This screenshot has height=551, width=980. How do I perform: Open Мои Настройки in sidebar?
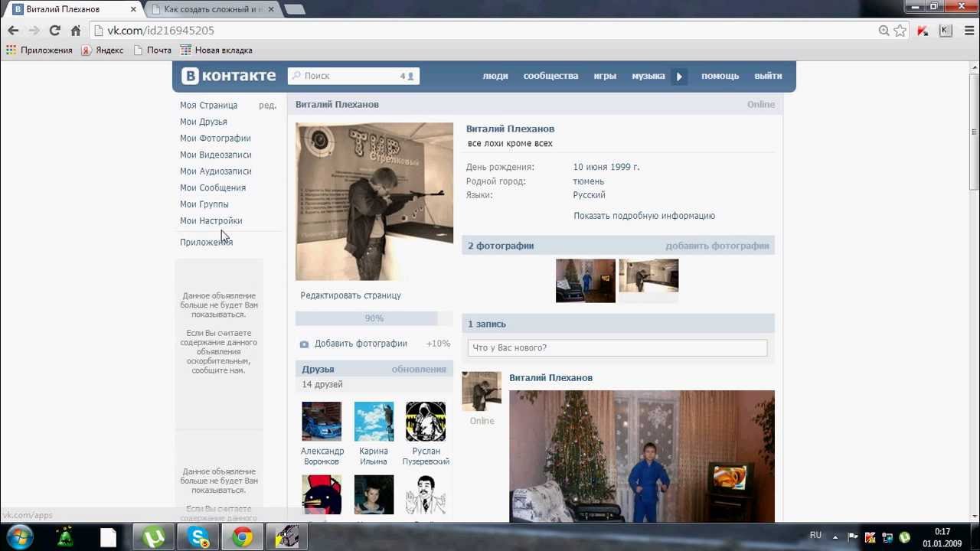(211, 220)
